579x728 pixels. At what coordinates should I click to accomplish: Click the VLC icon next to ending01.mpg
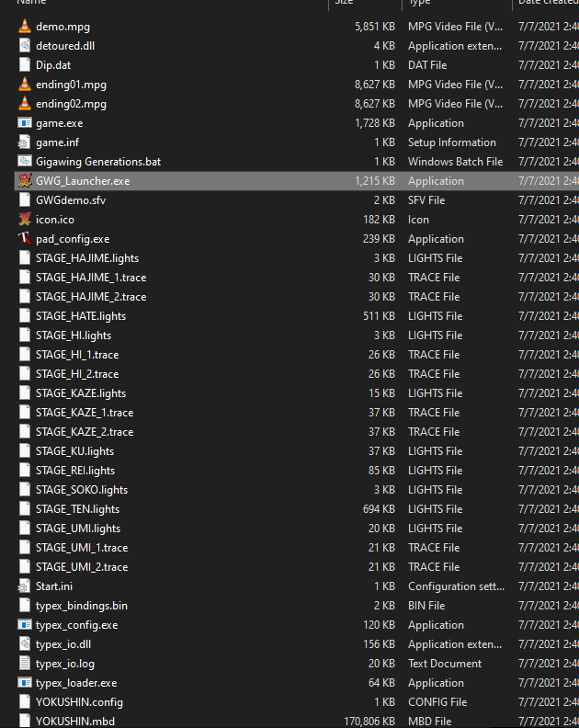click(x=25, y=85)
